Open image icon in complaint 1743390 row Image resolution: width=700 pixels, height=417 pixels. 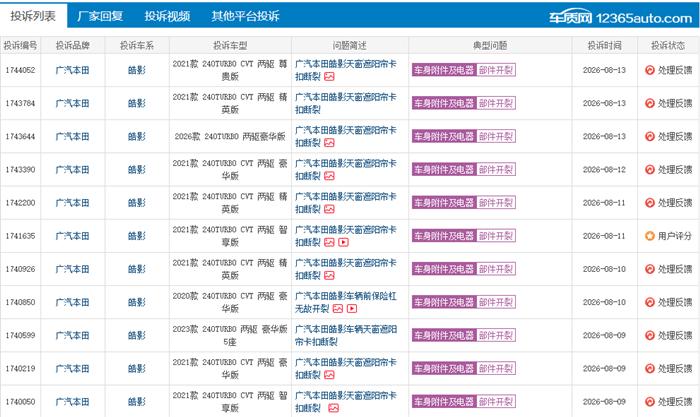click(329, 176)
